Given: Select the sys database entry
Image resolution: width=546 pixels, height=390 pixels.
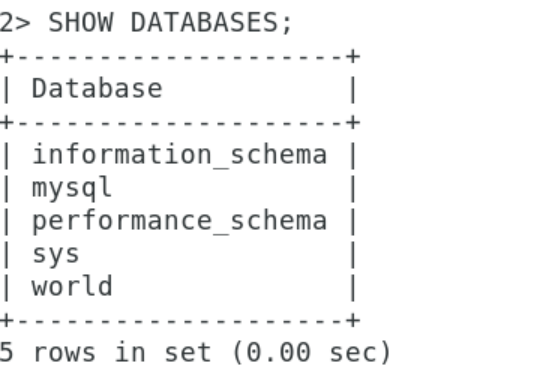Looking at the screenshot, I should tap(56, 254).
